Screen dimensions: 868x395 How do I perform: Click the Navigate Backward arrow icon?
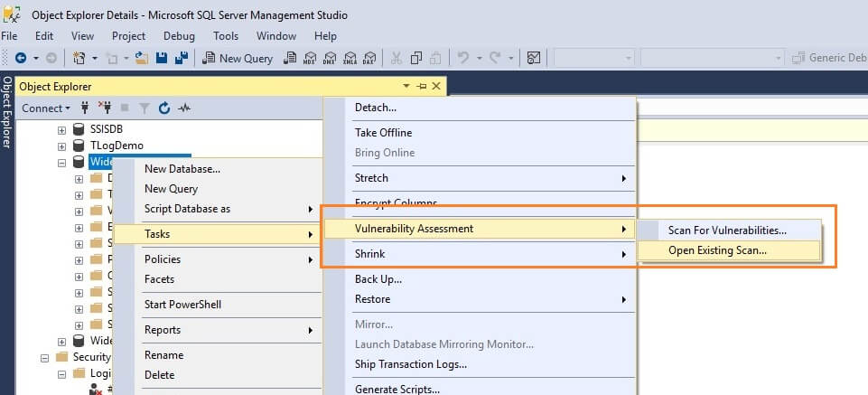click(x=20, y=58)
